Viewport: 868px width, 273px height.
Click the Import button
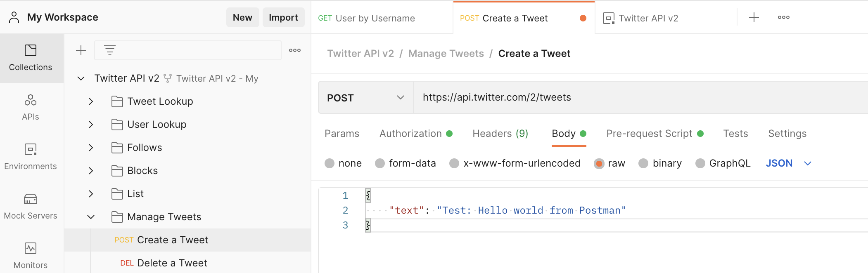click(283, 17)
